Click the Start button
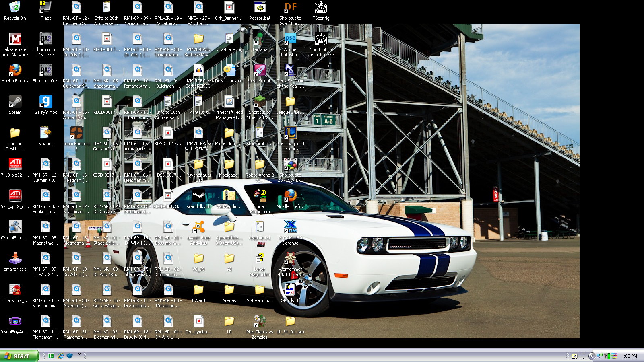The height and width of the screenshot is (362, 644). (19, 356)
